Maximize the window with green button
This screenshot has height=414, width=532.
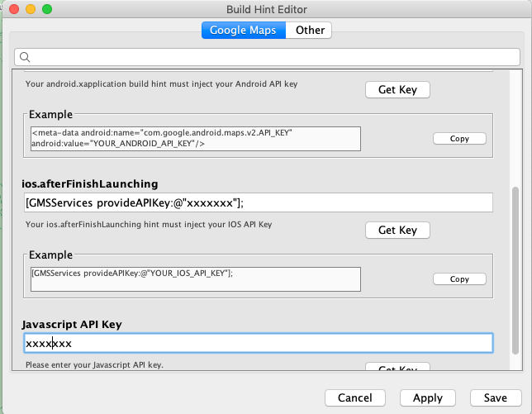point(47,9)
